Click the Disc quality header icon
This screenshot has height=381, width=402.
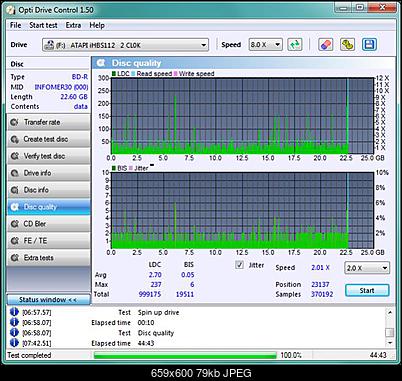(x=101, y=63)
